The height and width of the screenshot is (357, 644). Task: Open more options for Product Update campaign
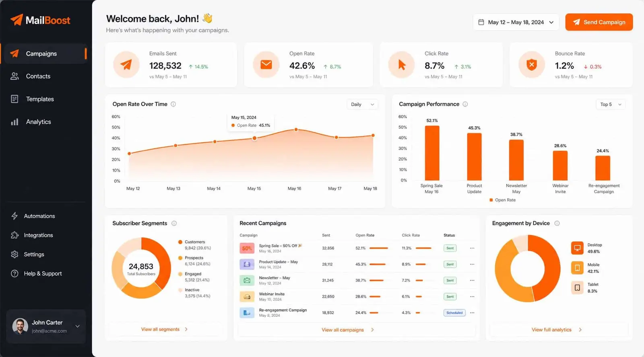click(x=472, y=264)
